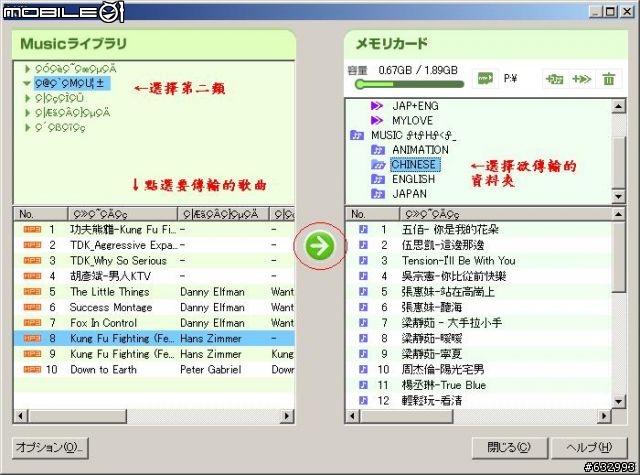Expand the third library tree category

[x=27, y=98]
